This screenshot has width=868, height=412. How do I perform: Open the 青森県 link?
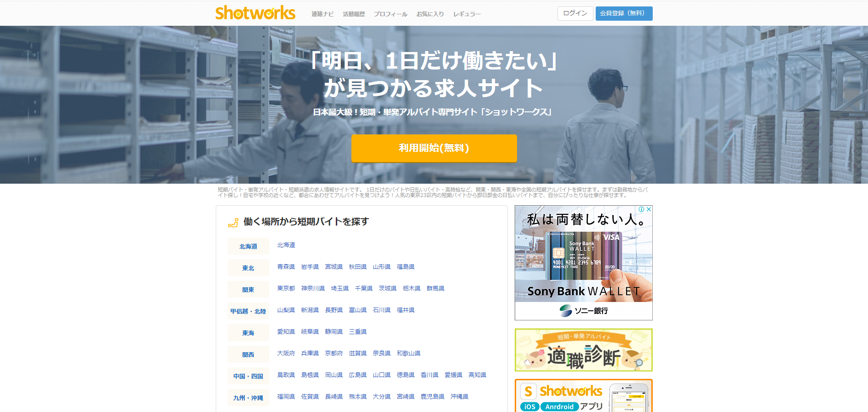pos(286,267)
